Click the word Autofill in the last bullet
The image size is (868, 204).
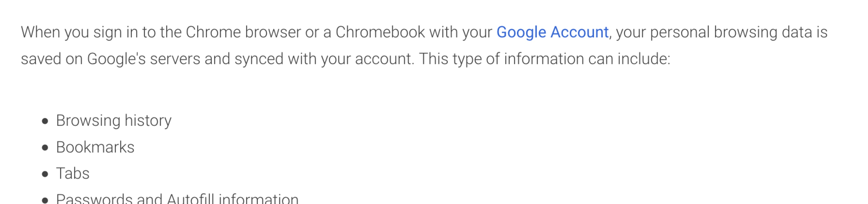coord(190,199)
